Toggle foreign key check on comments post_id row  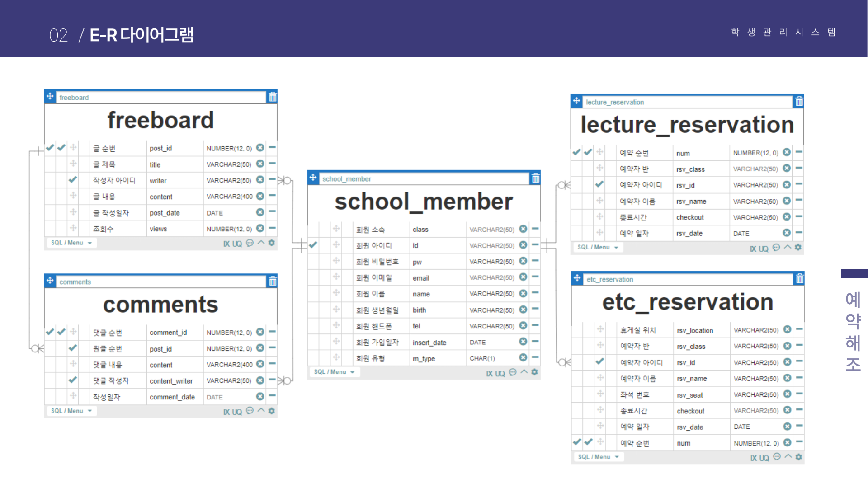point(73,348)
